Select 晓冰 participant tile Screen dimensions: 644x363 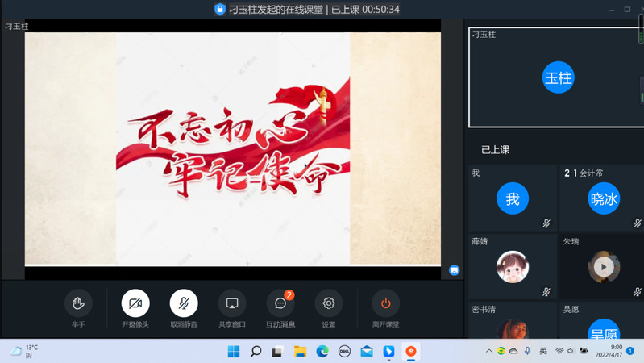(x=604, y=198)
